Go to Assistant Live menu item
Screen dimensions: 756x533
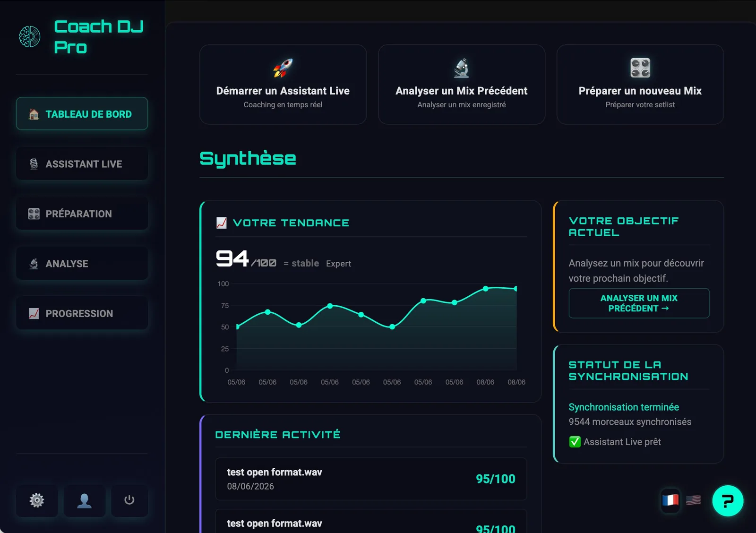pyautogui.click(x=82, y=164)
